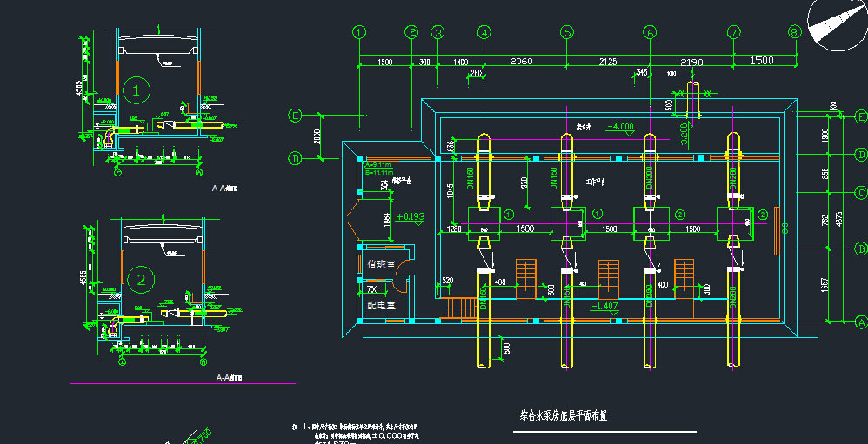Select the 2060 dimension text
This screenshot has height=444, width=868.
521,62
